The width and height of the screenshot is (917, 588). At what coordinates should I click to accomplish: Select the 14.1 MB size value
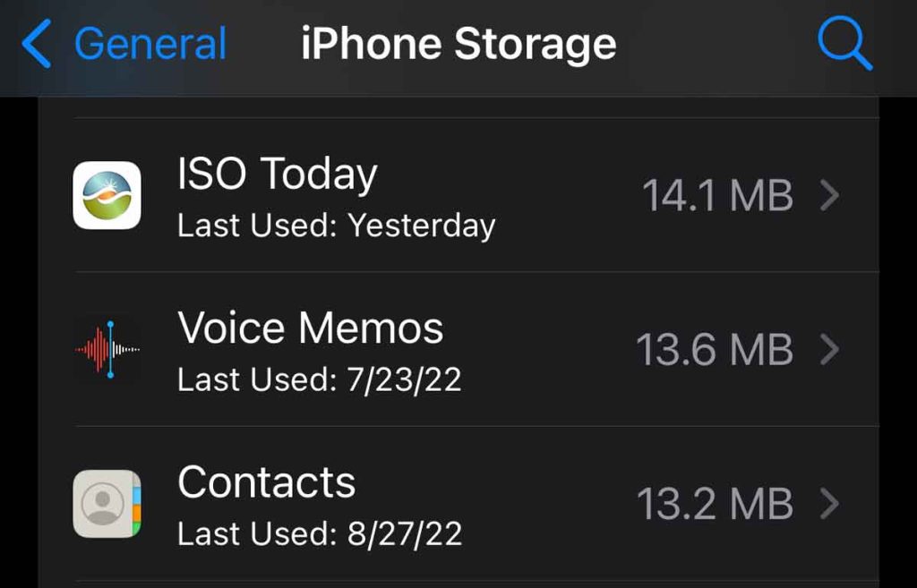tap(717, 196)
